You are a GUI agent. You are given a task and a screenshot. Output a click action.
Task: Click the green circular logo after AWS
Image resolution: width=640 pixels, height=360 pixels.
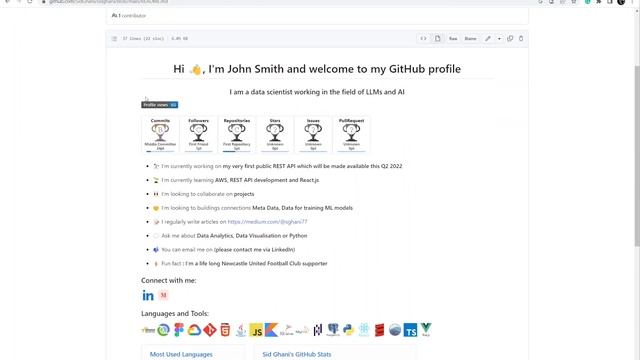(x=163, y=330)
